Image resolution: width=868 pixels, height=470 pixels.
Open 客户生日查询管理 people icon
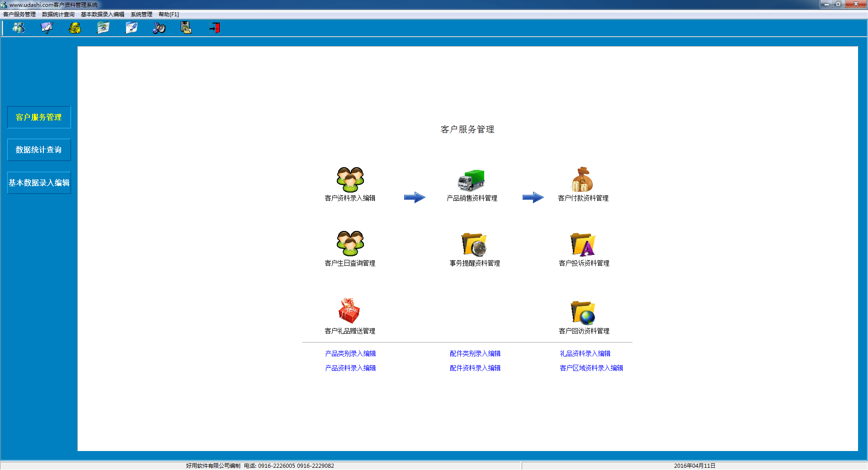click(350, 244)
